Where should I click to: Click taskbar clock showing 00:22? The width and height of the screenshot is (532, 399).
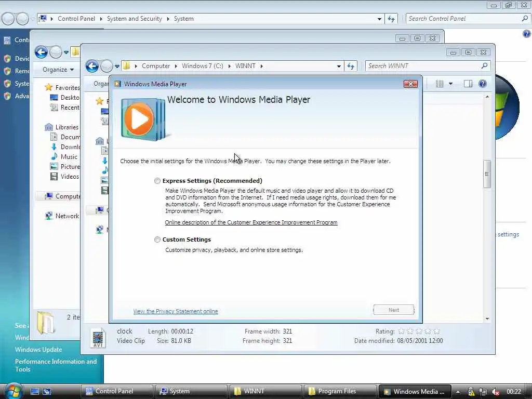coord(514,392)
